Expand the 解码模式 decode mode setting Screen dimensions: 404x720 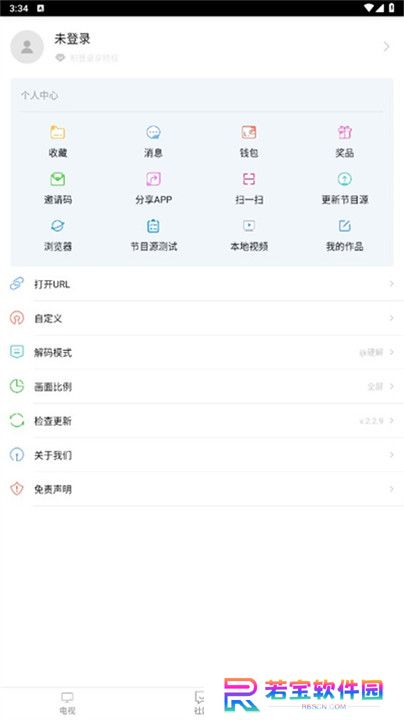pos(202,353)
